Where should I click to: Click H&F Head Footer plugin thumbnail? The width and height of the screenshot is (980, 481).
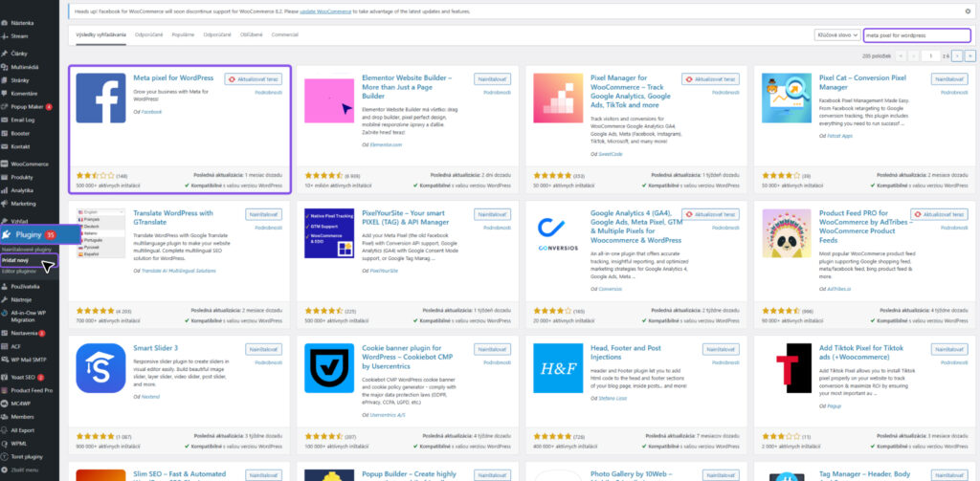coord(558,368)
